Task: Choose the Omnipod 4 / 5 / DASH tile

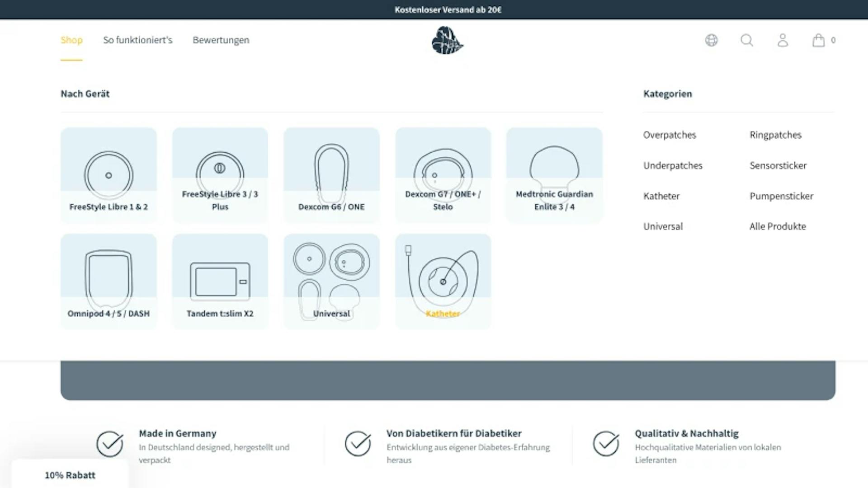Action: (x=108, y=282)
